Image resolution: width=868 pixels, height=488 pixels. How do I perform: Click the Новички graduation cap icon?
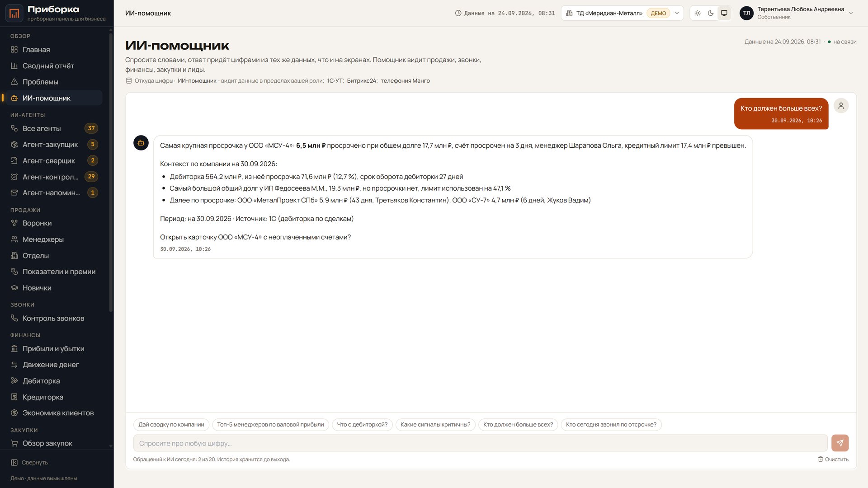click(x=14, y=288)
